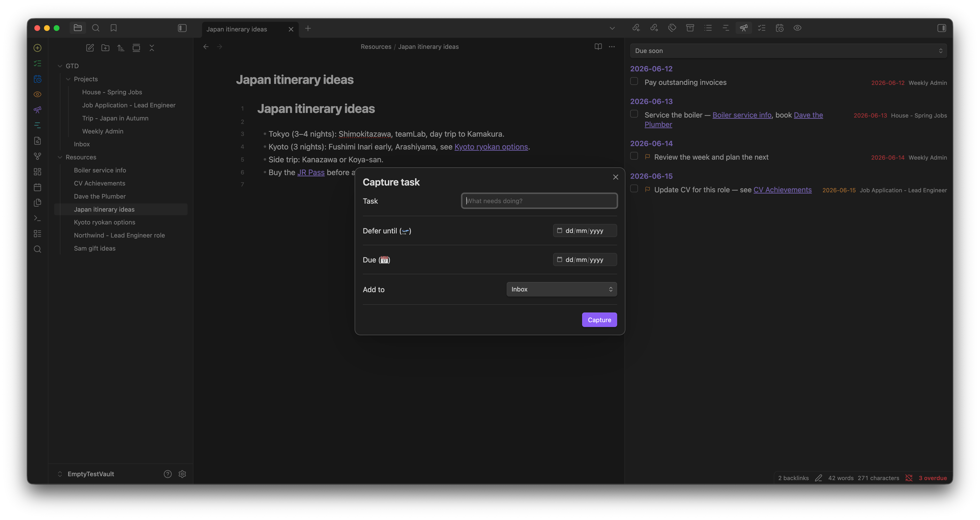Viewport: 980px width, 520px height.
Task: Open the settings gear beside the vault name
Action: [x=182, y=474]
